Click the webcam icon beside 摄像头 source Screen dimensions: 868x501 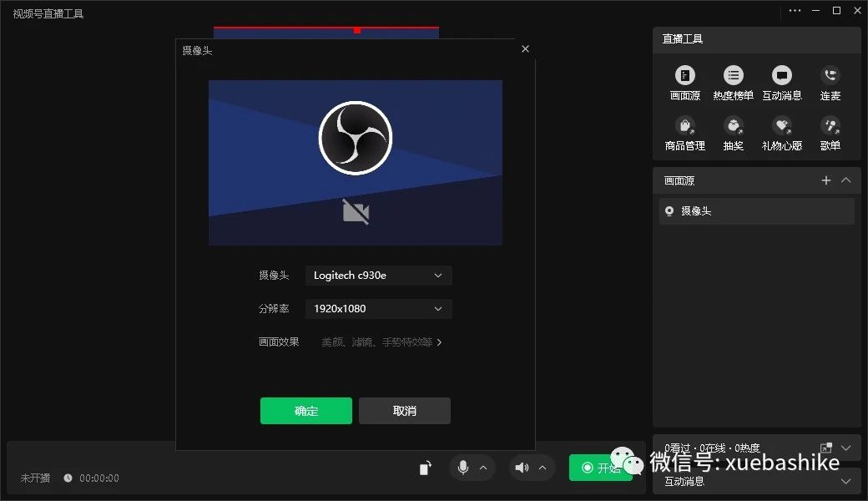pyautogui.click(x=669, y=211)
